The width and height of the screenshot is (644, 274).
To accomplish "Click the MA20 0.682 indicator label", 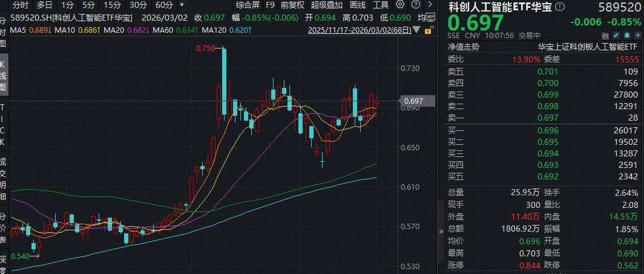I will coord(126,30).
